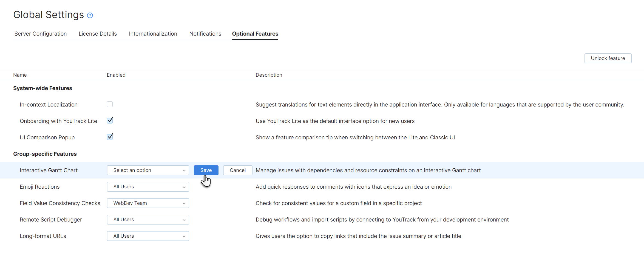
Task: Select the Optional Features tab
Action: coord(255,34)
